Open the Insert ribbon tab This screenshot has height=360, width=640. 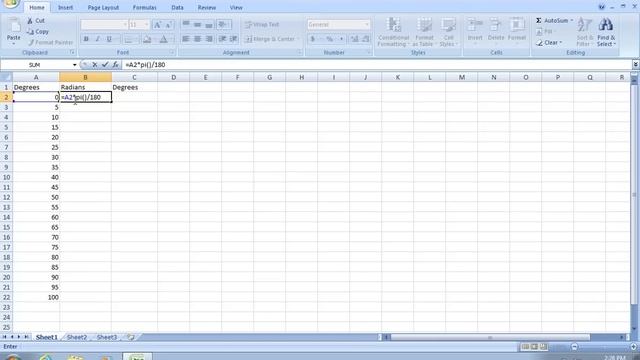(65, 7)
